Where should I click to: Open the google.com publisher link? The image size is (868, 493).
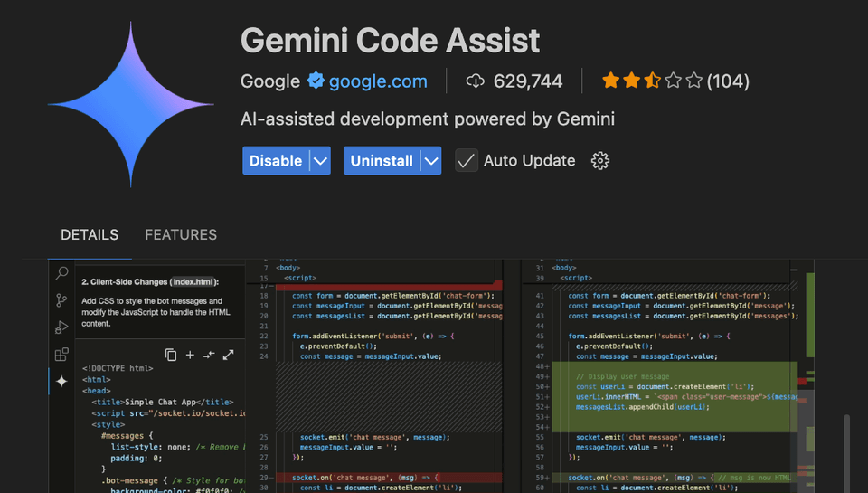[378, 81]
